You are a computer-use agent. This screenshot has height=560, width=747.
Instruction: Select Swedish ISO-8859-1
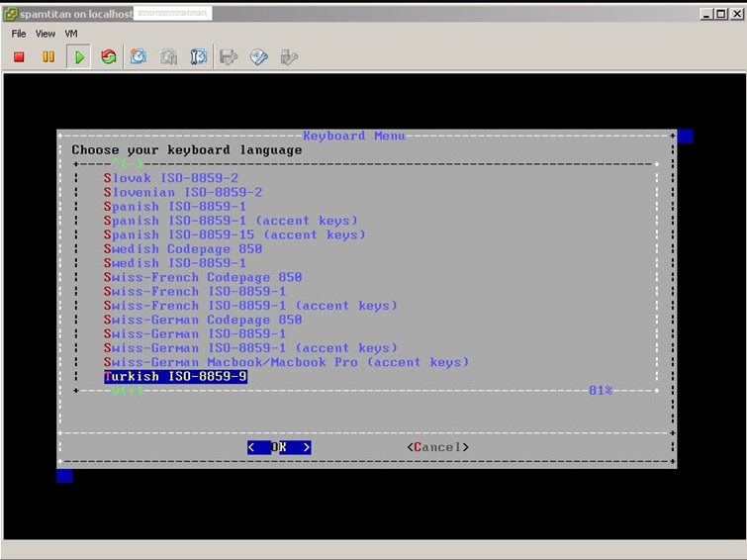click(x=175, y=263)
